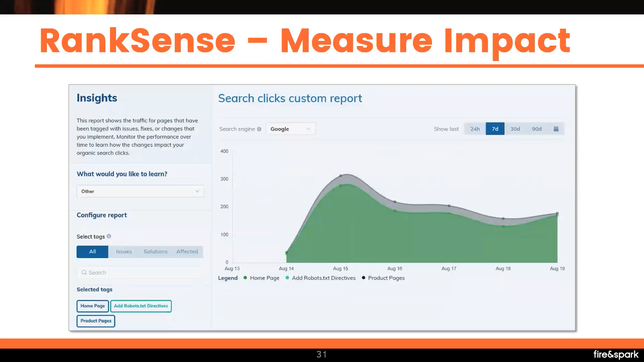644x362 pixels.
Task: Switch to the 30d time range tab
Action: [x=515, y=129]
